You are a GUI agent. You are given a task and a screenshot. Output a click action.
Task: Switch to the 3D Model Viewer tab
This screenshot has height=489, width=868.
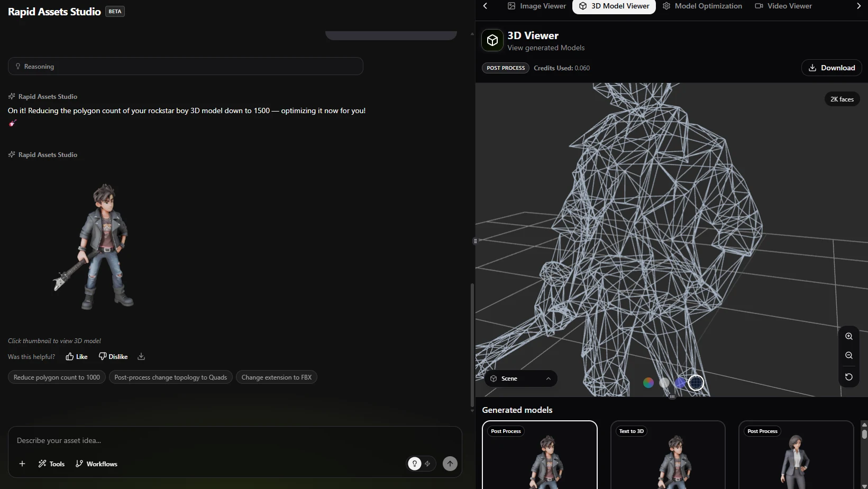(x=614, y=6)
